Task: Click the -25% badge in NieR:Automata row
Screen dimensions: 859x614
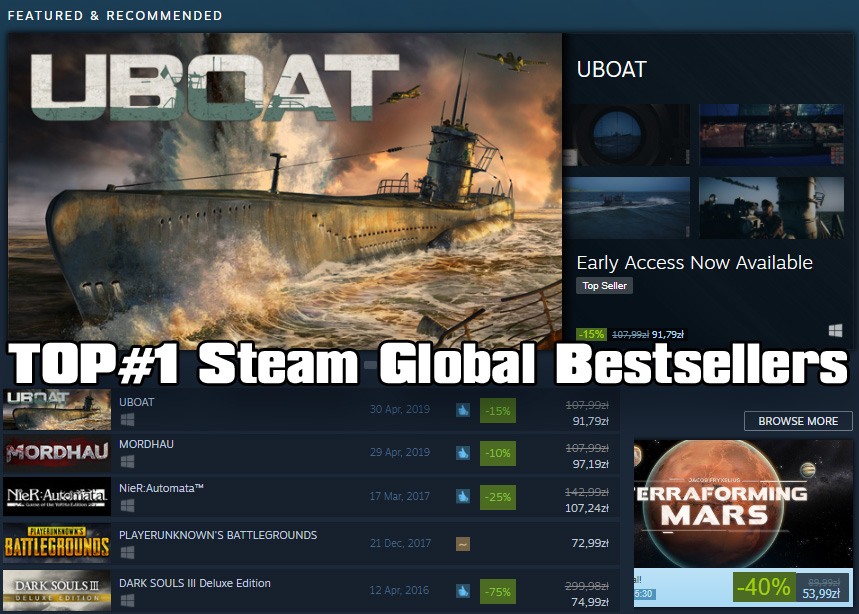Action: (497, 497)
